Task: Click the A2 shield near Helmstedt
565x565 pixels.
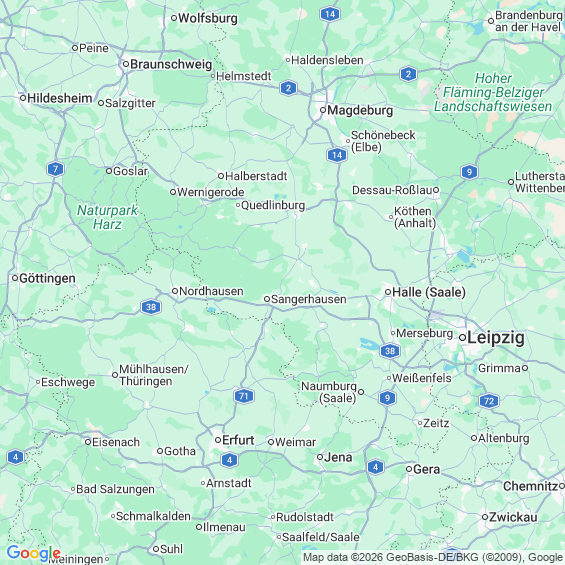Action: 288,88
